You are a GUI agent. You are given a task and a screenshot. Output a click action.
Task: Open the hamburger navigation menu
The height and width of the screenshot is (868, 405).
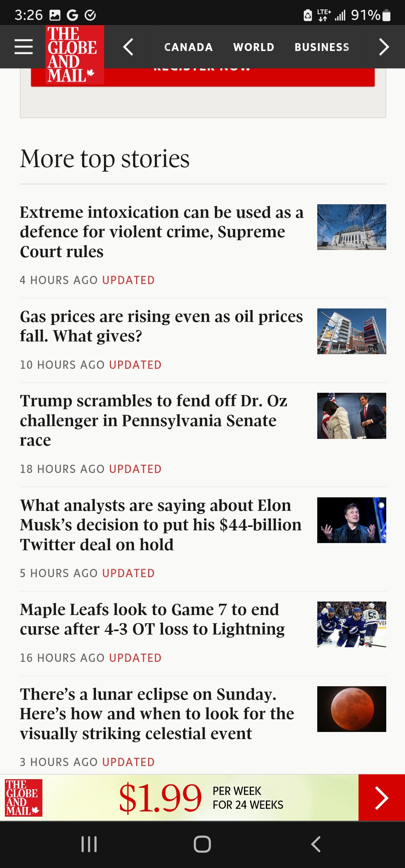[24, 47]
